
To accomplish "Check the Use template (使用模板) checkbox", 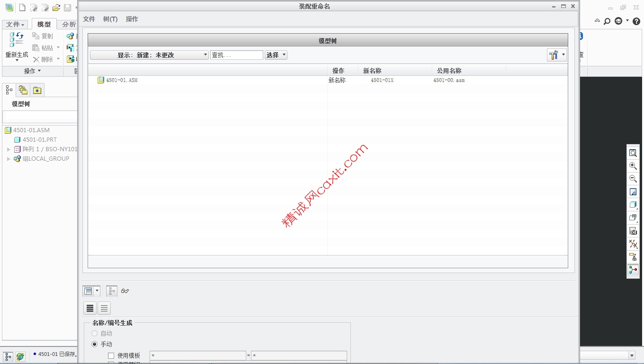I will pos(111,355).
